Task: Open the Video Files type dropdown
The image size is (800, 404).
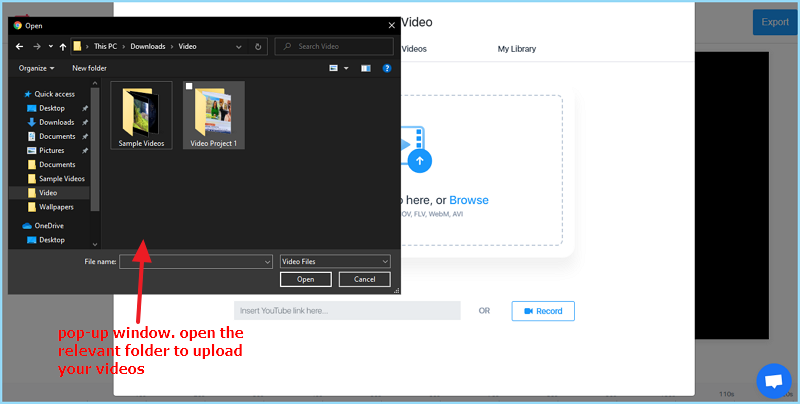Action: (335, 262)
